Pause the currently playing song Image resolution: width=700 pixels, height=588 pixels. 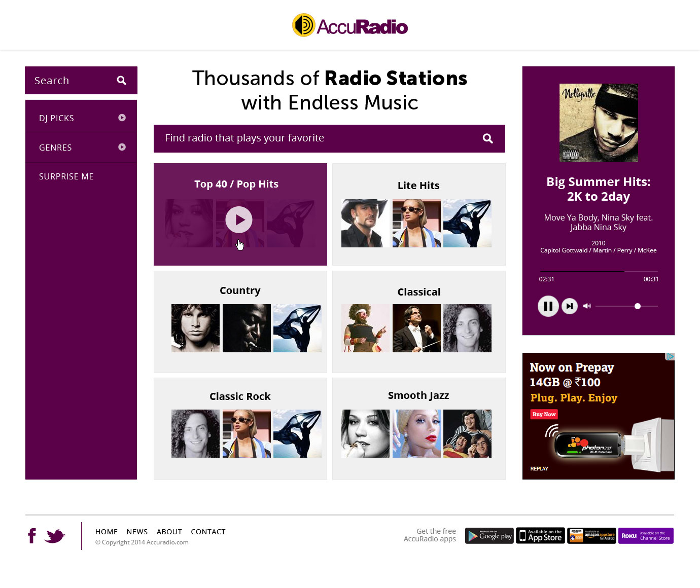coord(548,306)
